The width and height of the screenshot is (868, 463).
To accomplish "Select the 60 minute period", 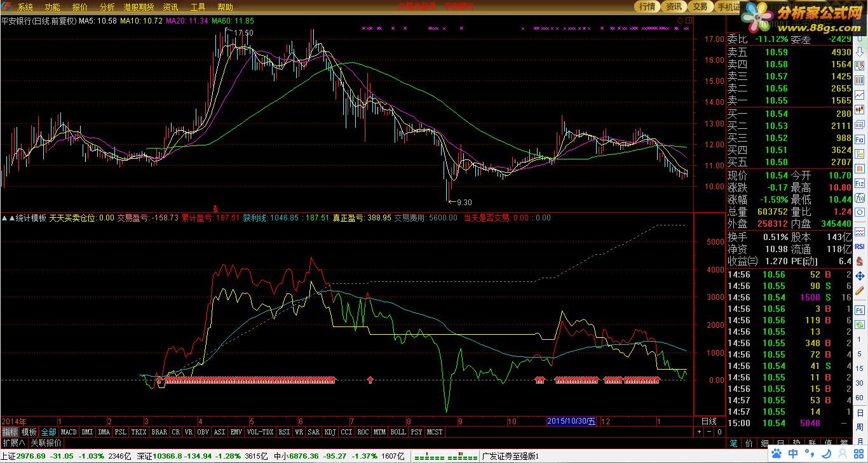I will coord(859,398).
